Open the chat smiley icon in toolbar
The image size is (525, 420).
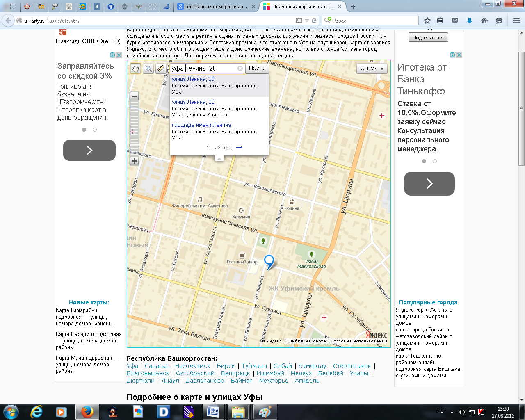pyautogui.click(x=499, y=21)
